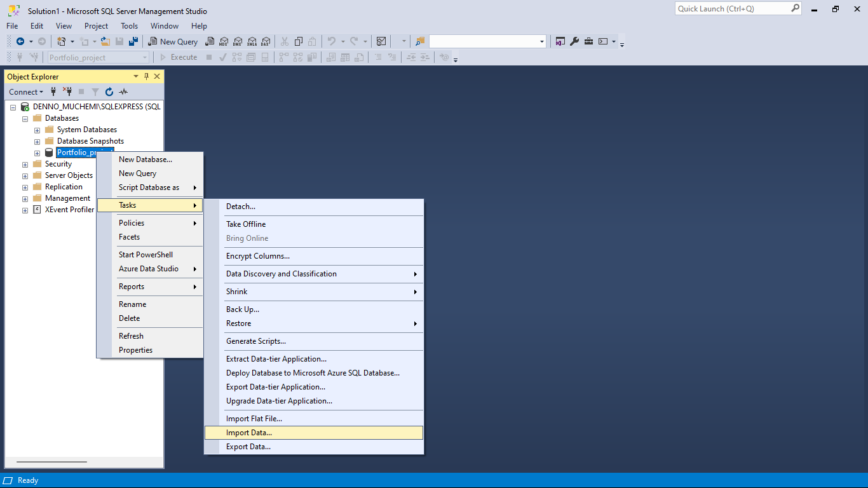The width and height of the screenshot is (868, 488).
Task: Click the Find in Files icon
Action: pos(419,41)
